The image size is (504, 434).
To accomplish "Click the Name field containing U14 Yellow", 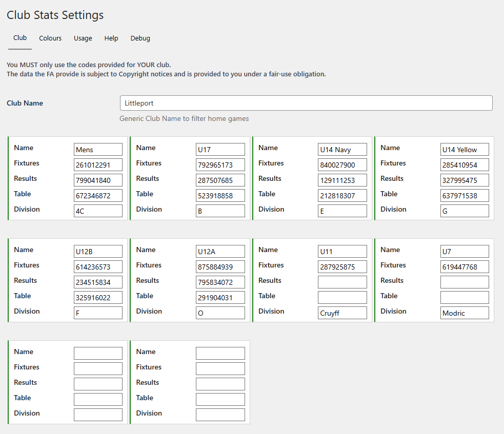I will (464, 150).
